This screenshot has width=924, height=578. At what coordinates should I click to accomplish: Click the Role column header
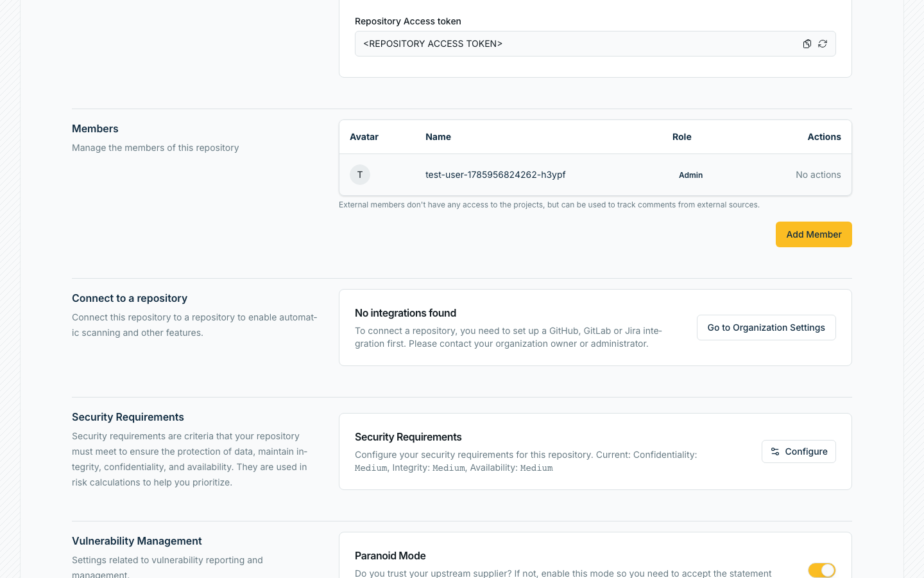tap(682, 137)
